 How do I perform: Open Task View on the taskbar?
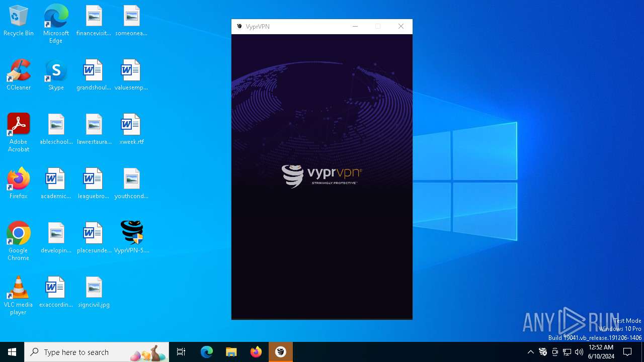(181, 352)
